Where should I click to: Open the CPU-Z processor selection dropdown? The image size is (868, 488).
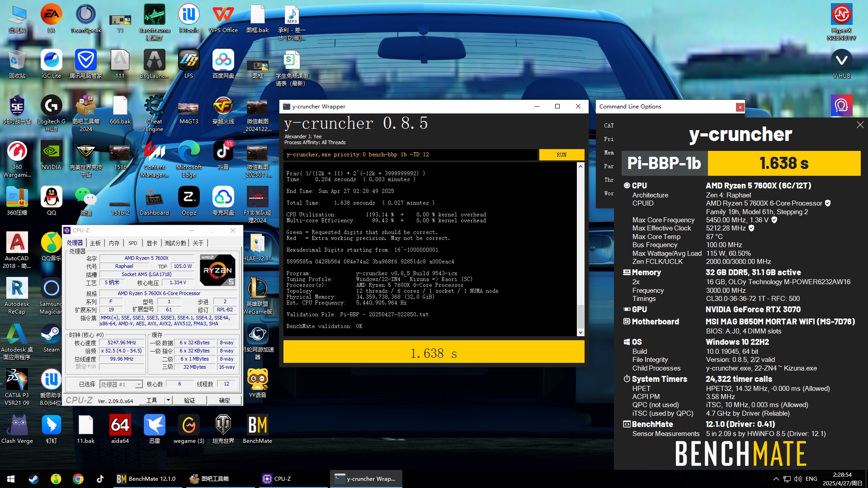click(x=121, y=384)
